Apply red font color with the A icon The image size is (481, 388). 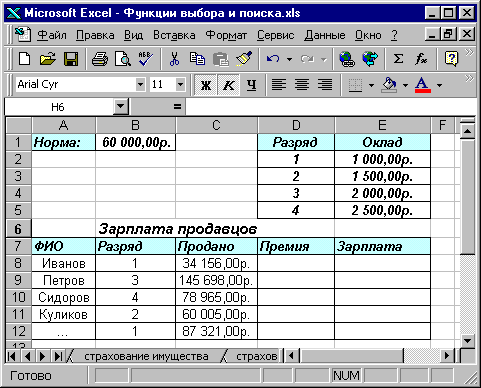click(423, 85)
